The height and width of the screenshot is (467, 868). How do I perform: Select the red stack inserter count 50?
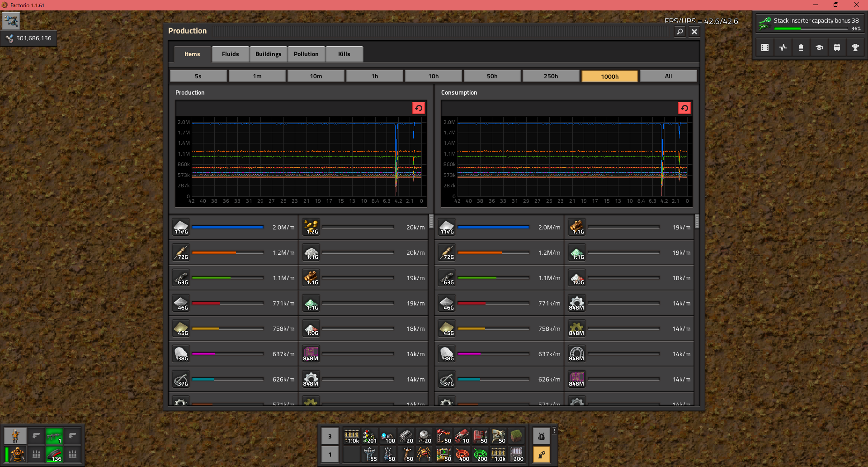pyautogui.click(x=444, y=436)
